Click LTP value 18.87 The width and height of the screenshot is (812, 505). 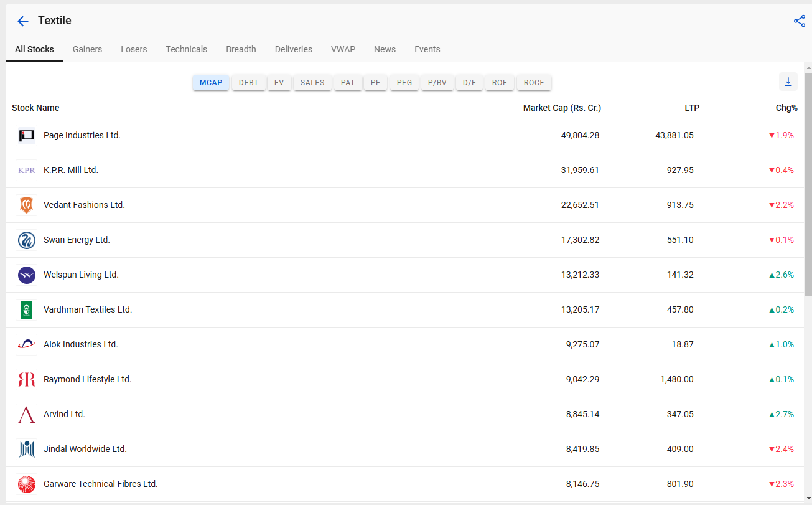pos(683,344)
